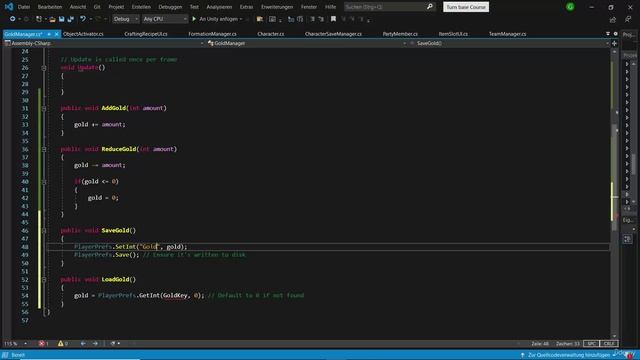Screen dimensions: 640x360
Task: Open the Datei menu
Action: point(24,7)
